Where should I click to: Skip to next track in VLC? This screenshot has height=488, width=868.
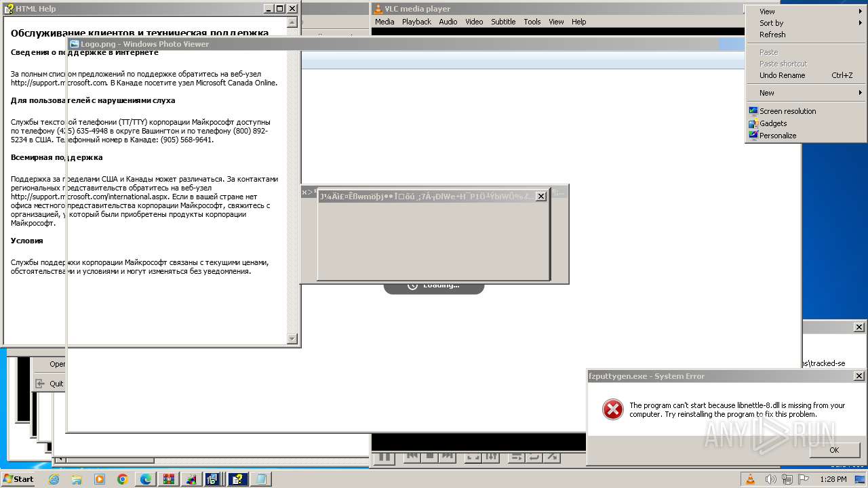click(447, 457)
